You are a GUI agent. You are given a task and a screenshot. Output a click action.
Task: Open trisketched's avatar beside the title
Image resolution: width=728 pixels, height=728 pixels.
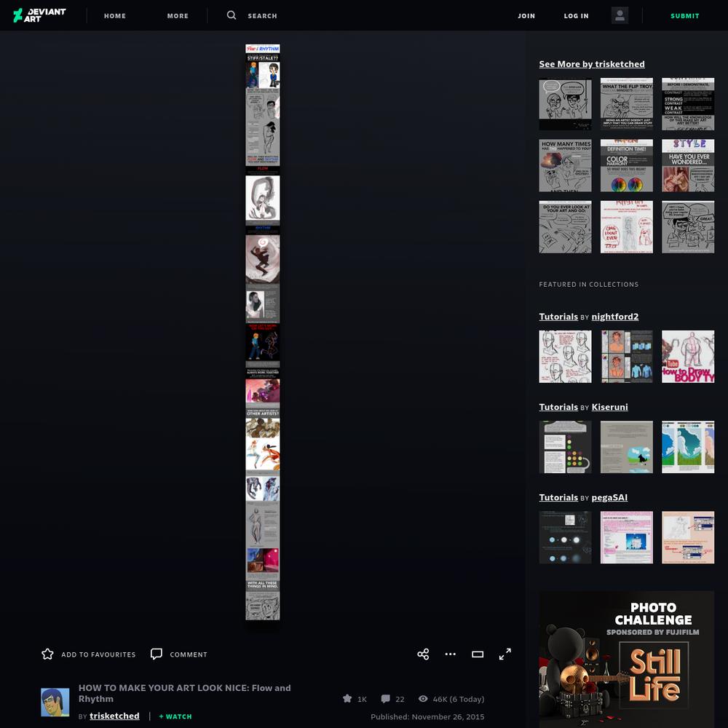tap(55, 703)
